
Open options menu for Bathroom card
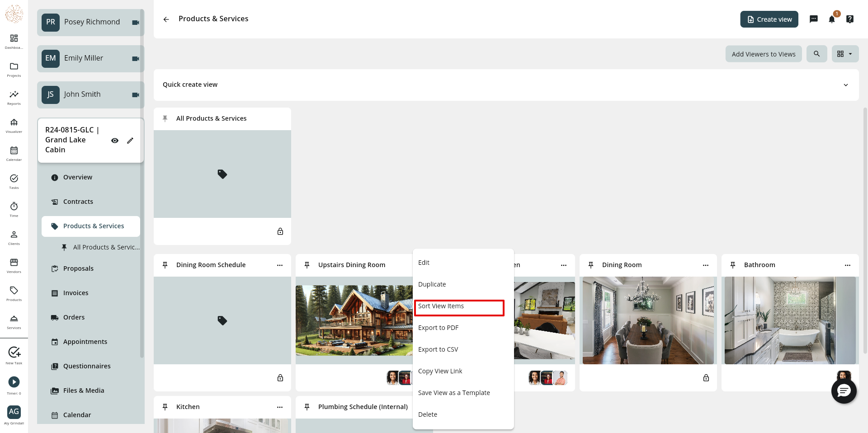point(848,265)
